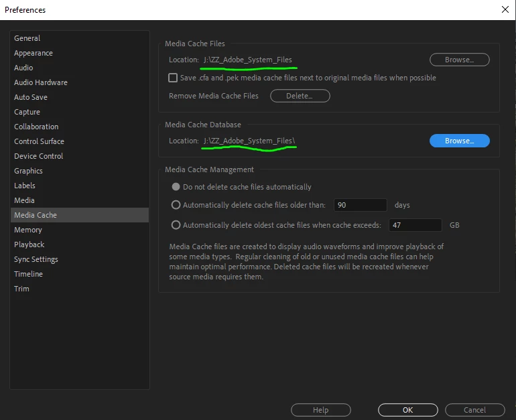Click the GB field showing 47
The image size is (516, 420).
pyautogui.click(x=415, y=225)
